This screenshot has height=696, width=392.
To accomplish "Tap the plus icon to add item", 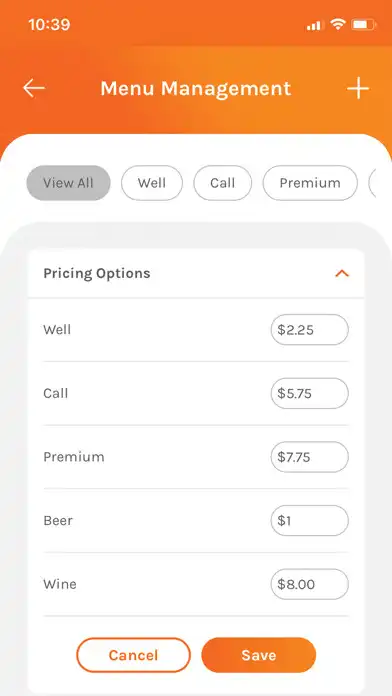I will point(358,88).
